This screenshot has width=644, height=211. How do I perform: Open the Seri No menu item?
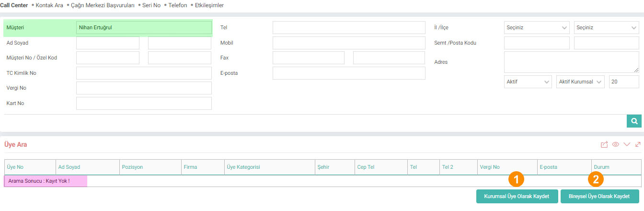(x=151, y=5)
